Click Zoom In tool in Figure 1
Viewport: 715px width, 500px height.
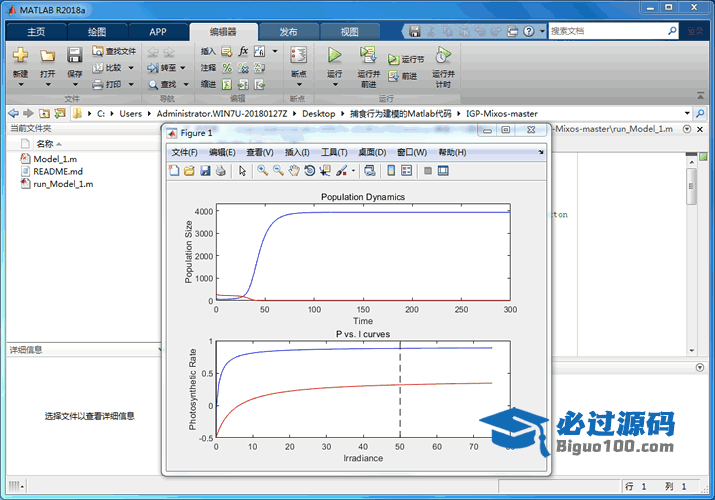(x=262, y=170)
